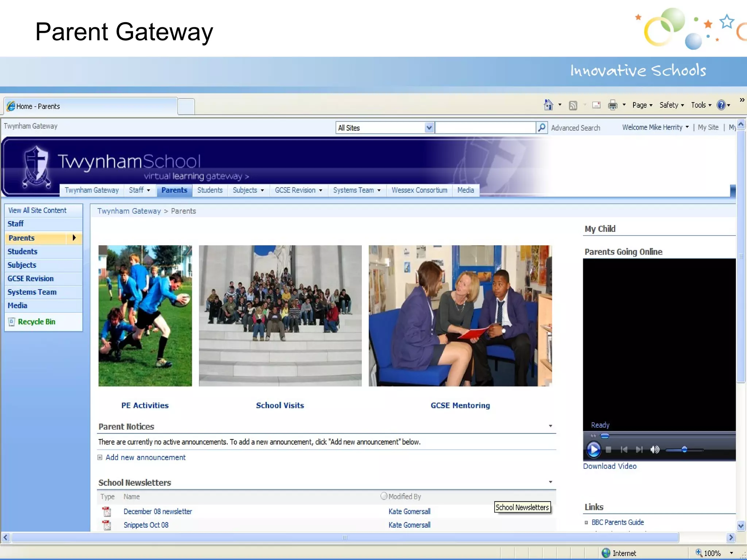Open the browser Help icon
The height and width of the screenshot is (560, 747).
pyautogui.click(x=721, y=105)
